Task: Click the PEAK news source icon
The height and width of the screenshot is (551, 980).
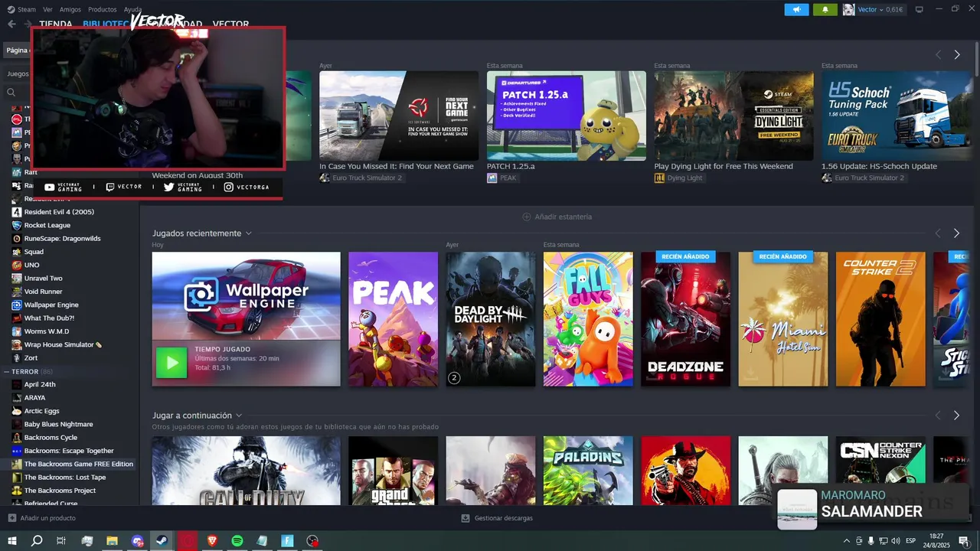Action: tap(492, 178)
